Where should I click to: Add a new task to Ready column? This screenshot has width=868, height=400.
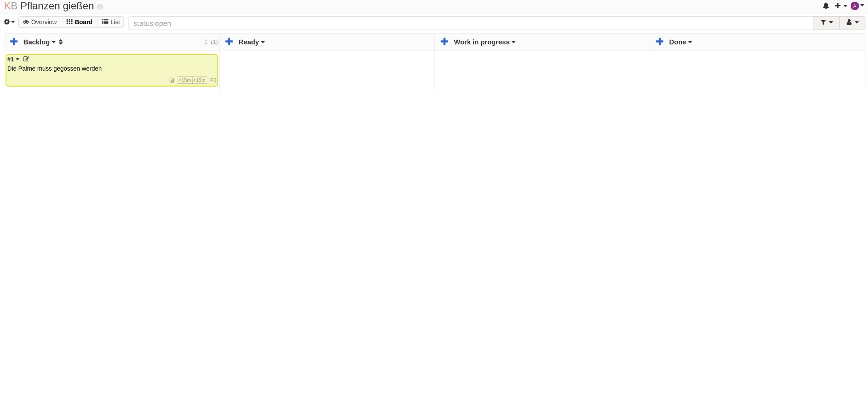pyautogui.click(x=229, y=42)
